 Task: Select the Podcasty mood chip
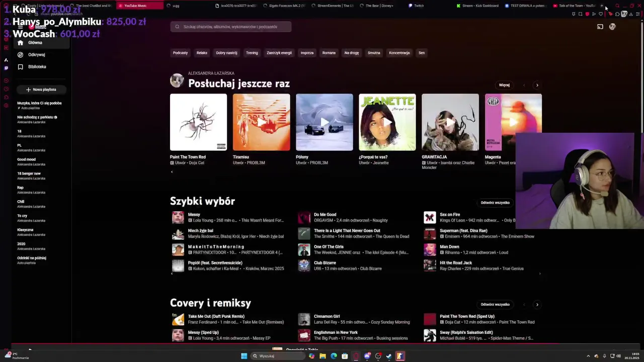(180, 53)
